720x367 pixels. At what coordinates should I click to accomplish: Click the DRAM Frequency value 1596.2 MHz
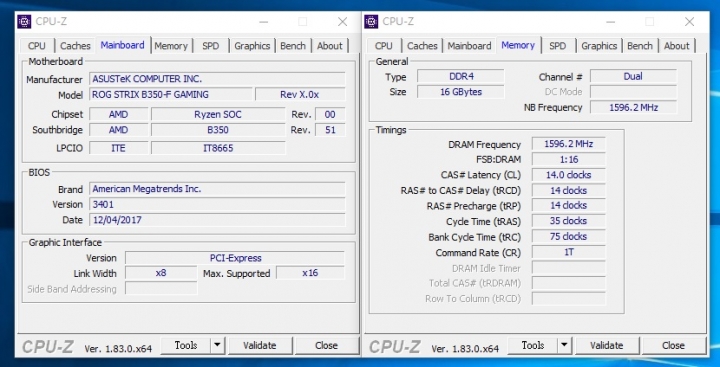point(568,144)
